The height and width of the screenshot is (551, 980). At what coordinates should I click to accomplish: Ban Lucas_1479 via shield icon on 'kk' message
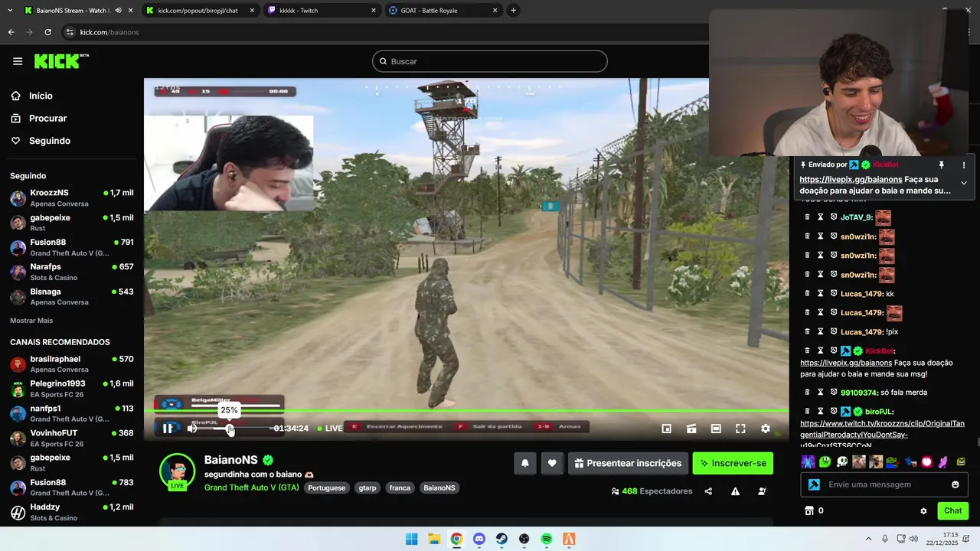834,294
